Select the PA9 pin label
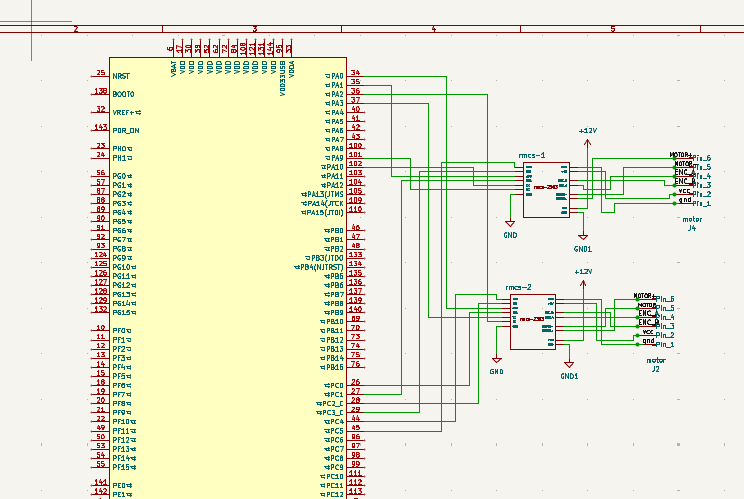The width and height of the screenshot is (744, 499). 335,158
